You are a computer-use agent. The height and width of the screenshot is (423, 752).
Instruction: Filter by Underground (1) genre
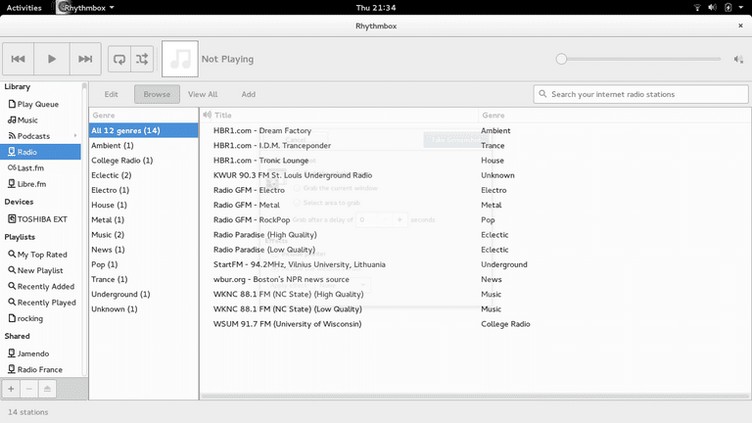(x=143, y=294)
